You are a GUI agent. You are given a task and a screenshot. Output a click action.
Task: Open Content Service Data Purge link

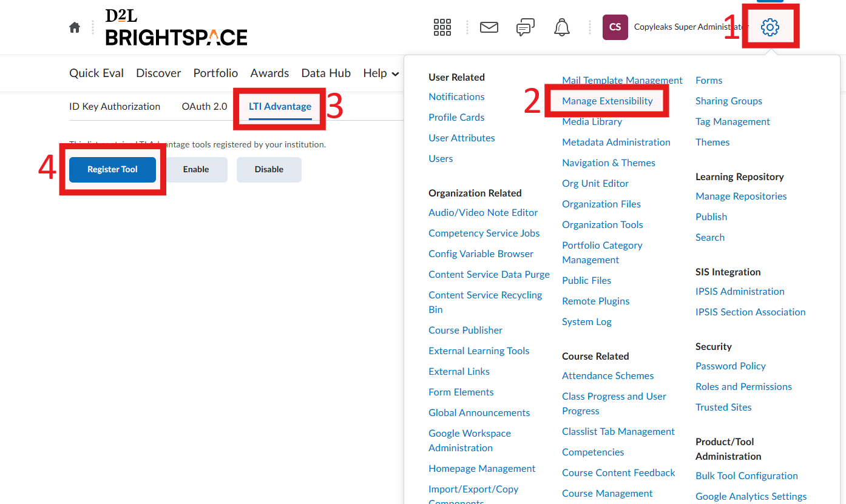(489, 275)
